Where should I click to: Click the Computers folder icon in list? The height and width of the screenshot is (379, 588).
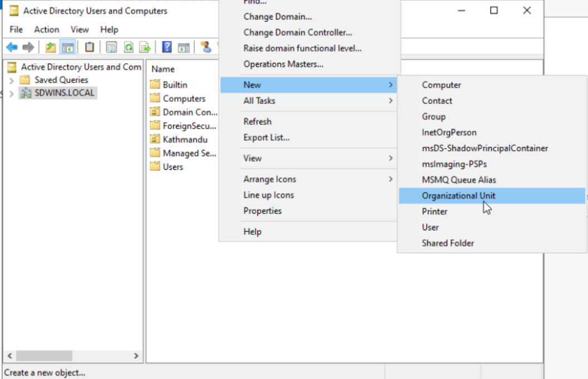(155, 98)
